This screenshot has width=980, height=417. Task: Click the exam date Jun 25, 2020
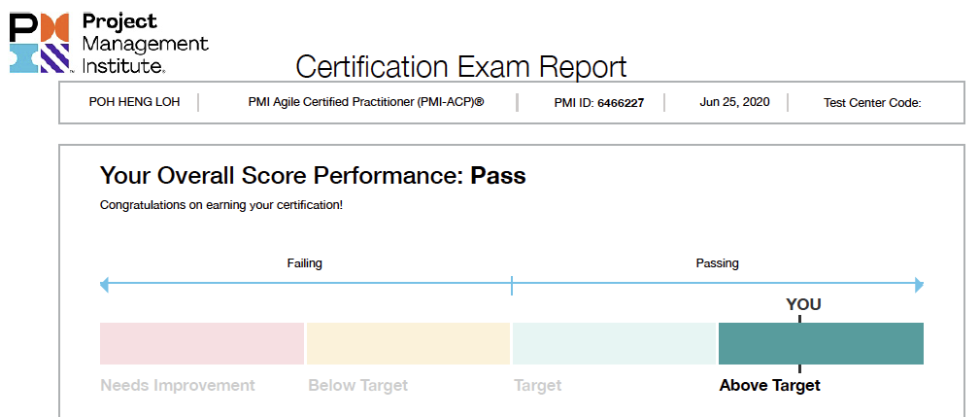click(x=734, y=102)
